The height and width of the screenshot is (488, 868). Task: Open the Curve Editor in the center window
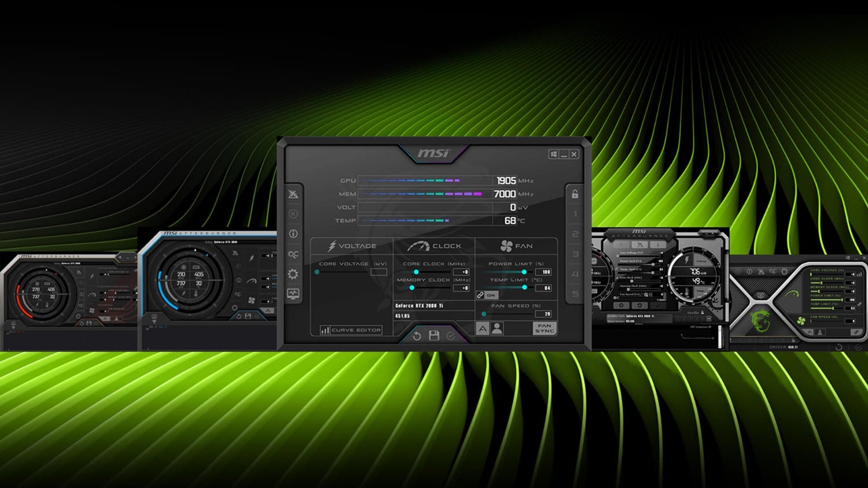click(351, 330)
